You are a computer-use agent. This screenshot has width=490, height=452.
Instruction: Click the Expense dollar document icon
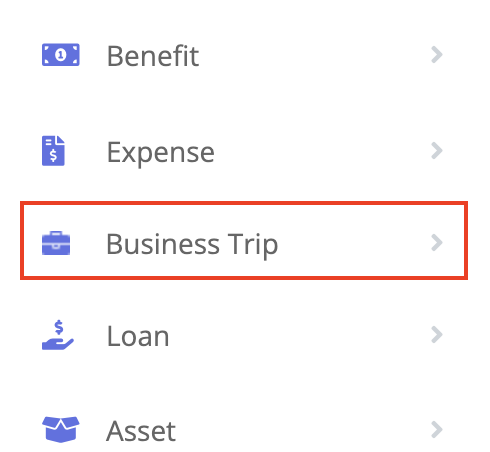tap(53, 151)
